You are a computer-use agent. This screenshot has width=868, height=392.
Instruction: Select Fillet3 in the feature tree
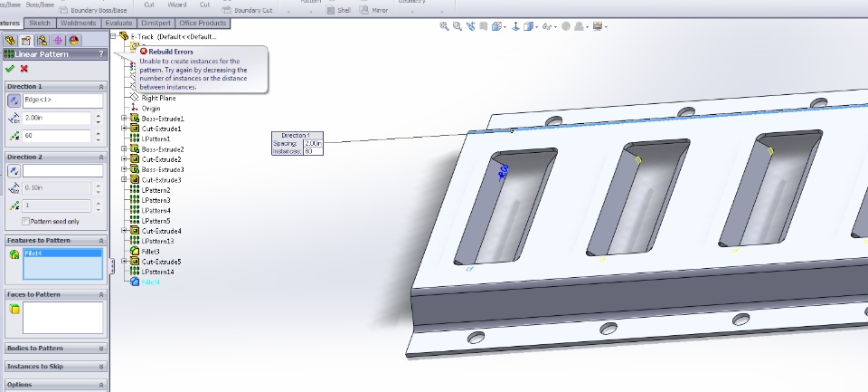[151, 251]
